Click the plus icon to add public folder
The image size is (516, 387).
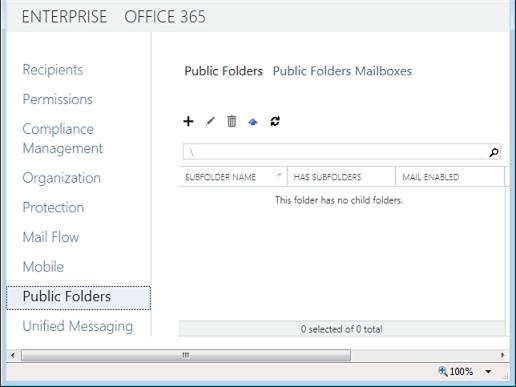[x=188, y=121]
